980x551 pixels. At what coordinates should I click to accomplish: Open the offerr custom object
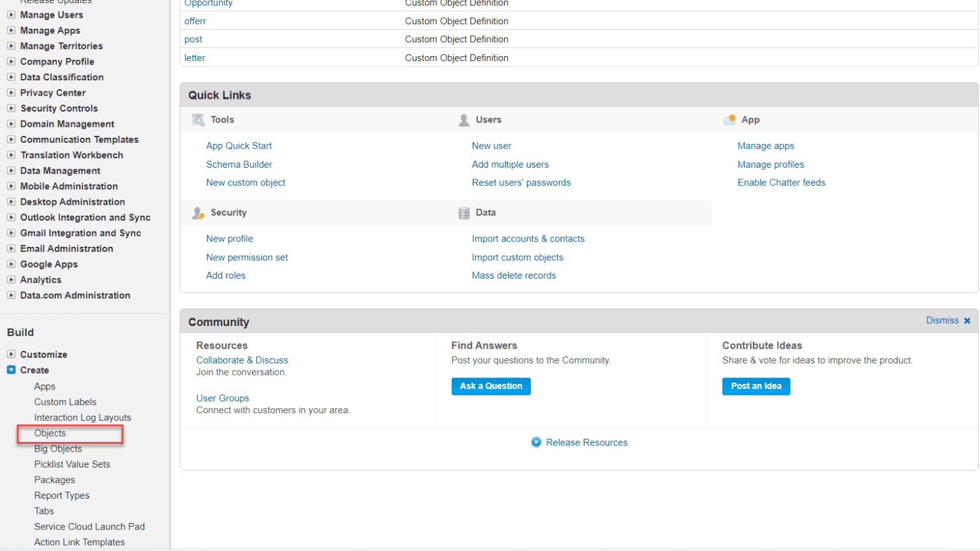[195, 20]
